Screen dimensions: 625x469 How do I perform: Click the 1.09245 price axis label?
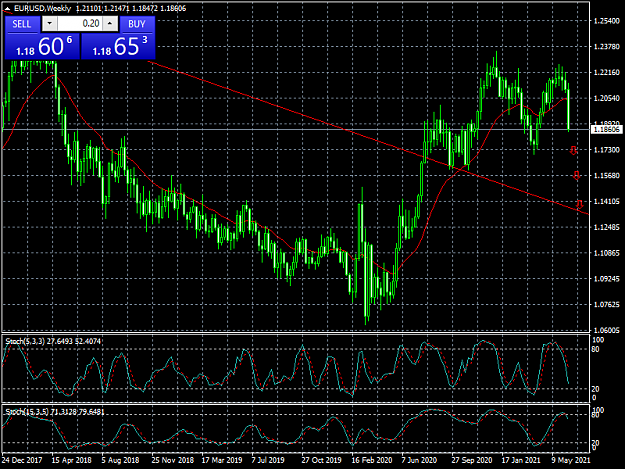(607, 279)
